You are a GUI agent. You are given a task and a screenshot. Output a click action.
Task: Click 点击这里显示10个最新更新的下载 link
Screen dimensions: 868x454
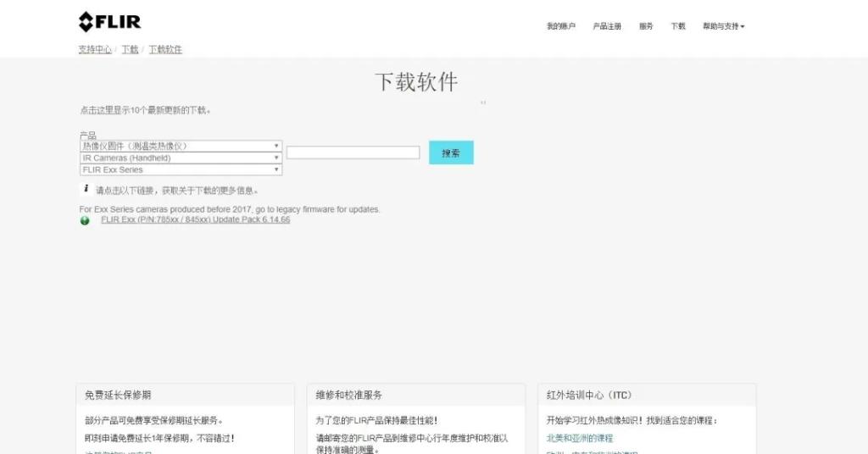[145, 110]
